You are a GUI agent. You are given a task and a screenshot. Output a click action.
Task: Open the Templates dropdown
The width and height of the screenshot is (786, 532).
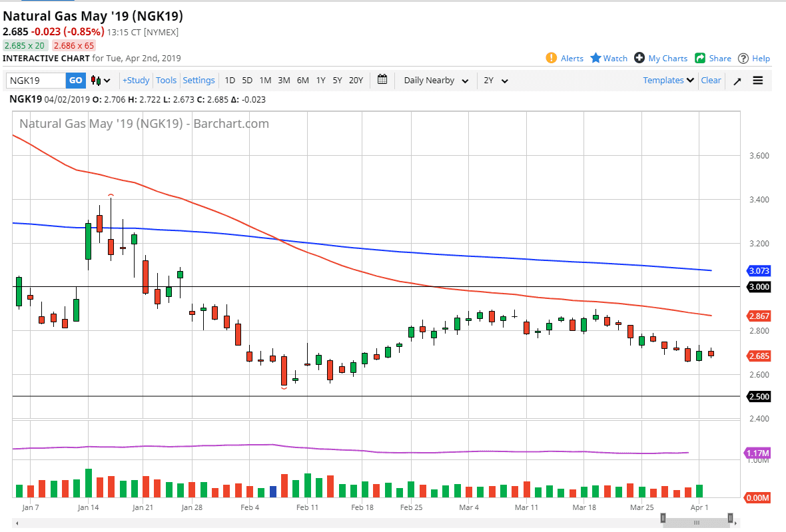(x=668, y=81)
